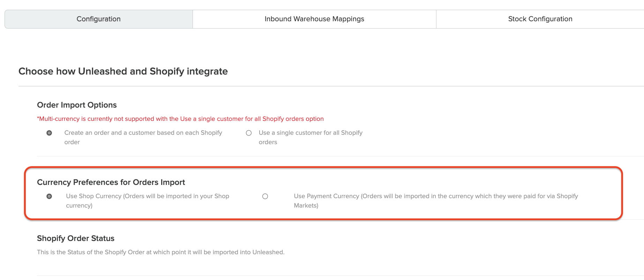This screenshot has width=644, height=280.
Task: Click the 'Use Payment Currency' label text
Action: [436, 201]
